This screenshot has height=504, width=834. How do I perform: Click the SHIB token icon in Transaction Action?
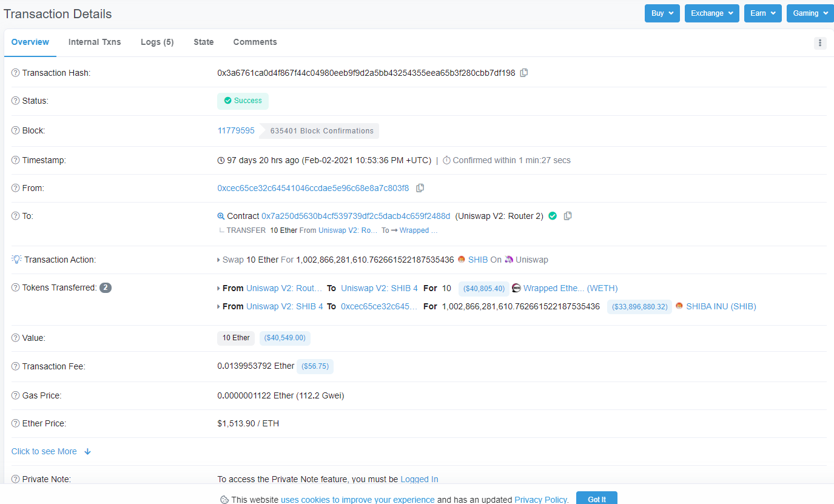click(462, 260)
